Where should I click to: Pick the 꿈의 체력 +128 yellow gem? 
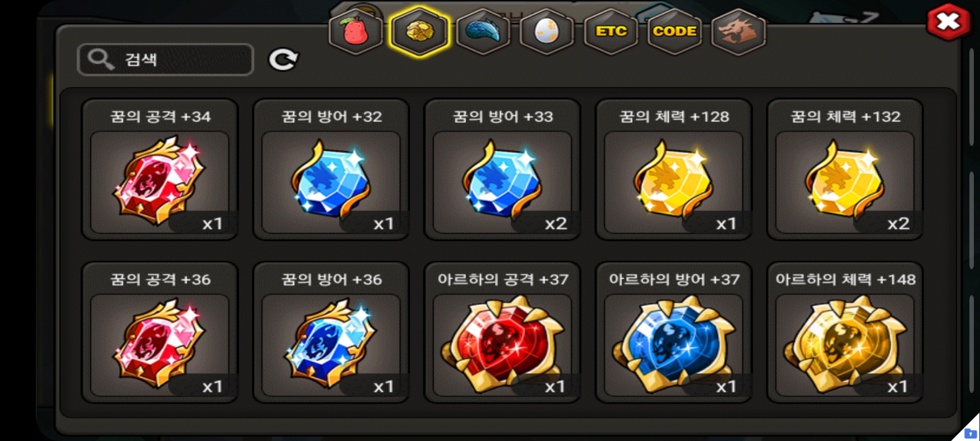[x=674, y=169]
